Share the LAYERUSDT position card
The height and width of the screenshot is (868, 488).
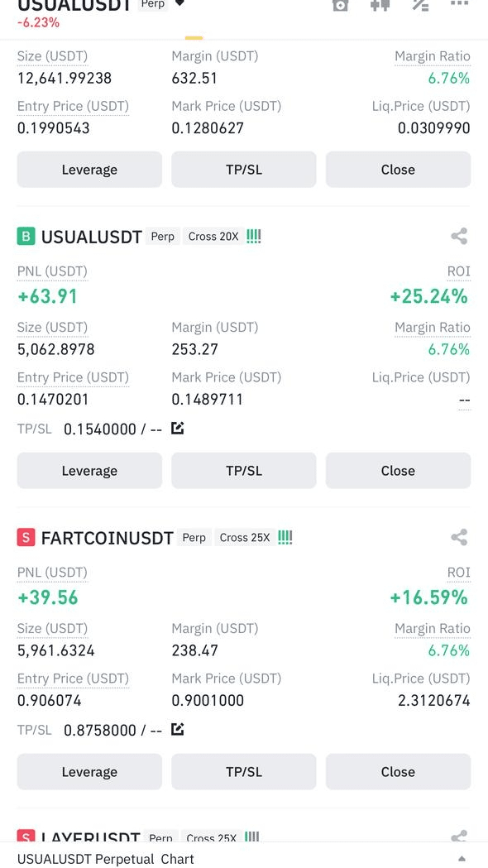[459, 836]
